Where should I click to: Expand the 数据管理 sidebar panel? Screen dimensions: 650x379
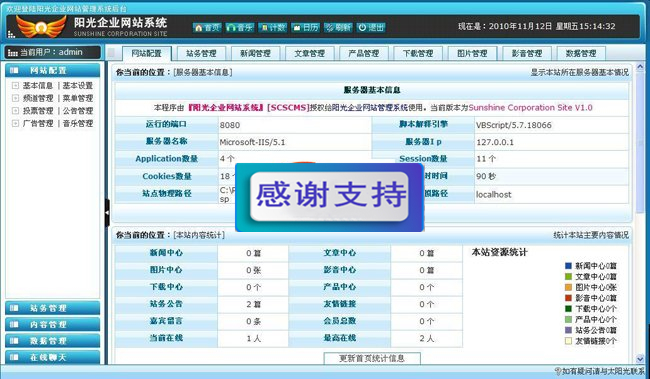(x=52, y=341)
